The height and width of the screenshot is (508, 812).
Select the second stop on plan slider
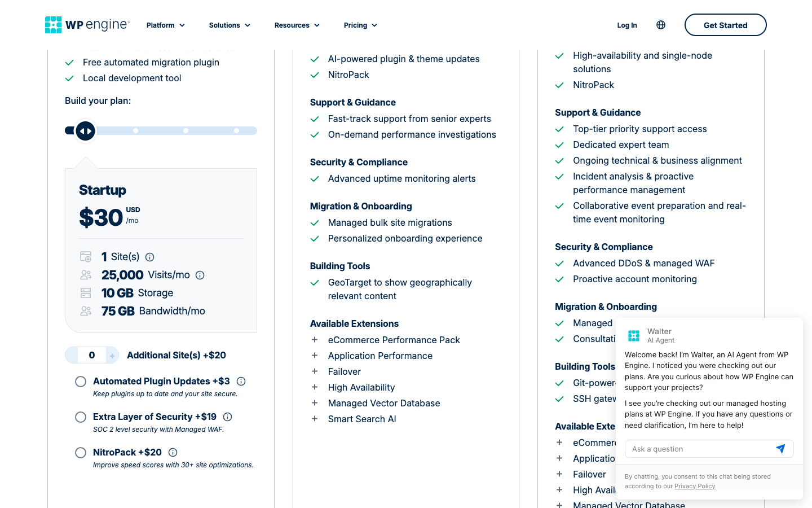135,131
